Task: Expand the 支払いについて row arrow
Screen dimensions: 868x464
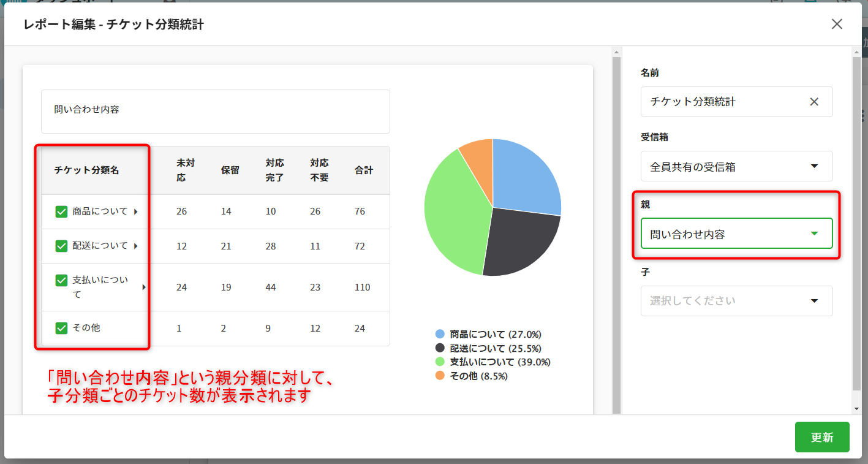Action: tap(144, 287)
